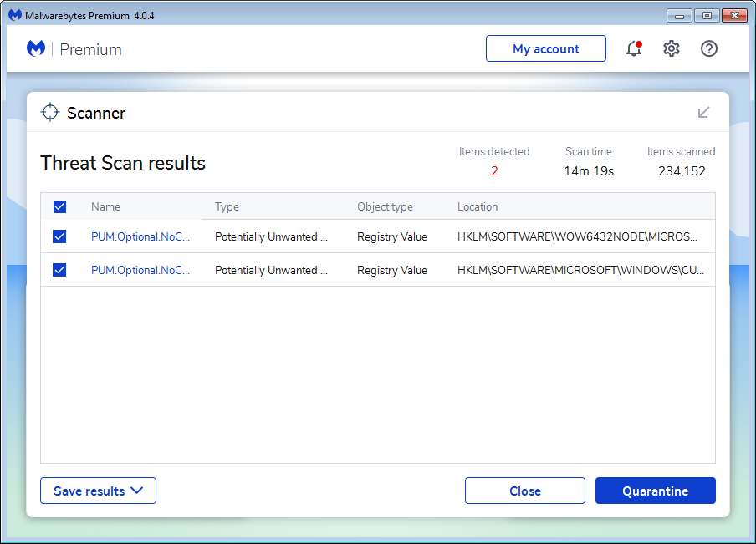Sort by the Type column header
This screenshot has height=544, width=756.
point(227,206)
